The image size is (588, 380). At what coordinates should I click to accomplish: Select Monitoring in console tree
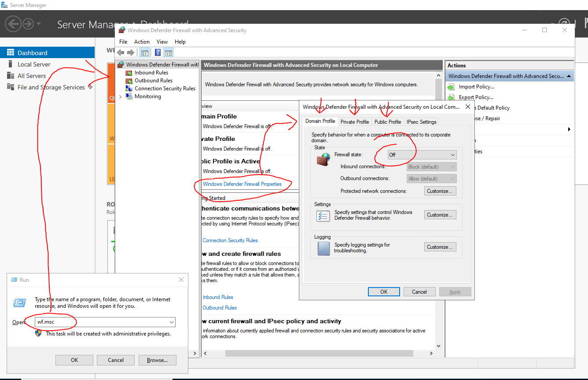tap(148, 96)
